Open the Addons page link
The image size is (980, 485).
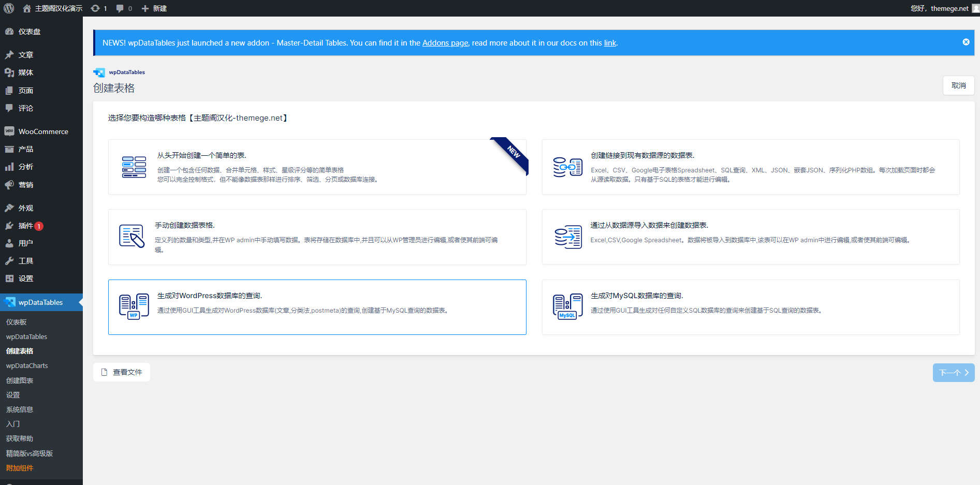(445, 43)
